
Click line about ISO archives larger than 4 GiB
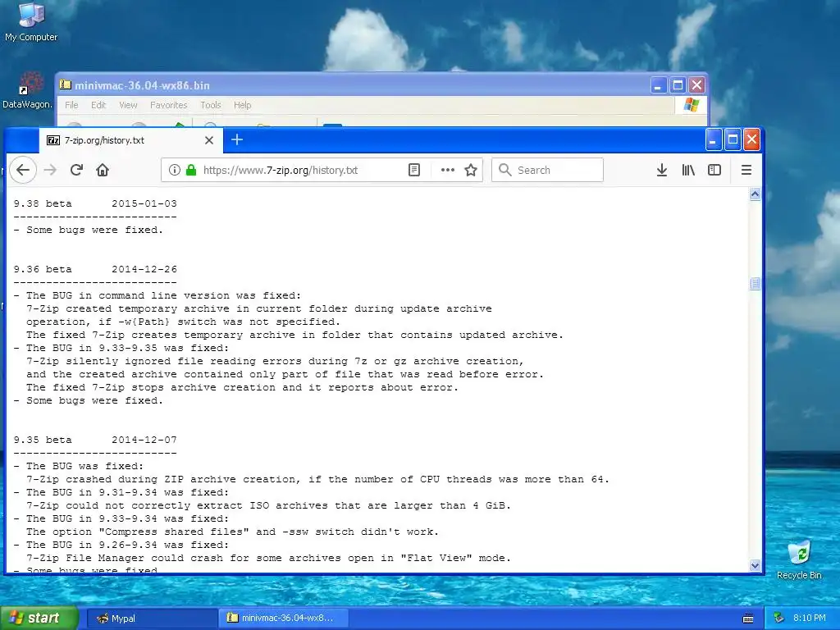click(x=268, y=505)
